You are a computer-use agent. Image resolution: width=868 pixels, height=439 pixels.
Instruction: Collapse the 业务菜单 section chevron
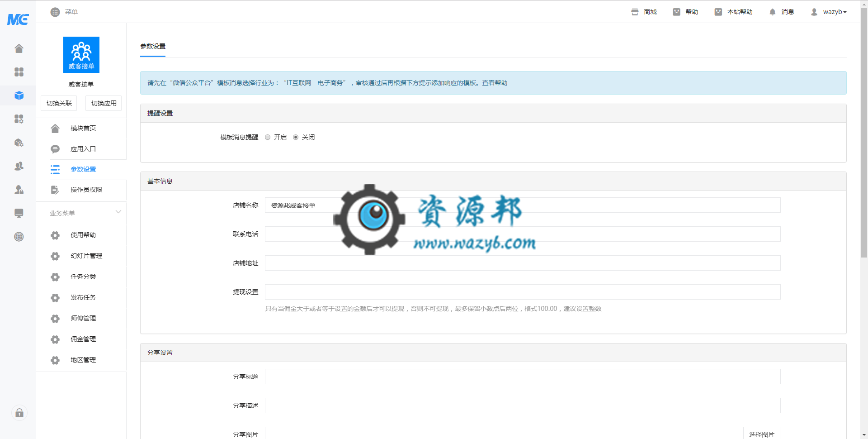click(x=118, y=212)
